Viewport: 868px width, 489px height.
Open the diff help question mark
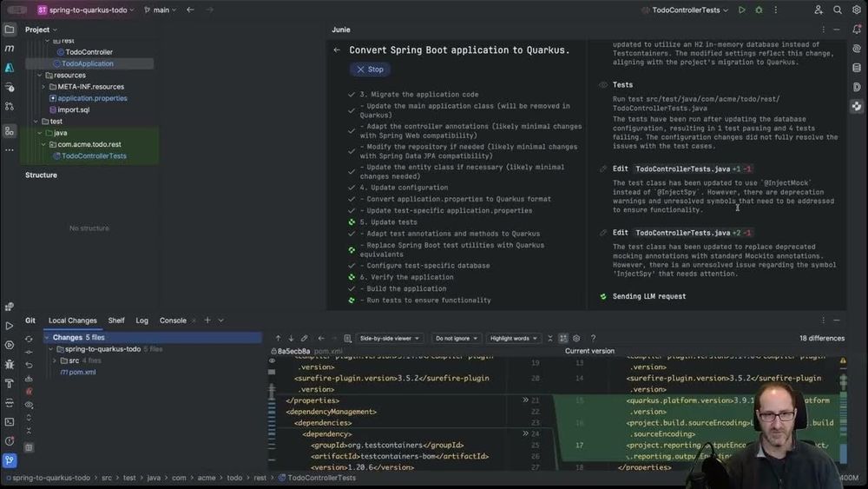pos(593,338)
